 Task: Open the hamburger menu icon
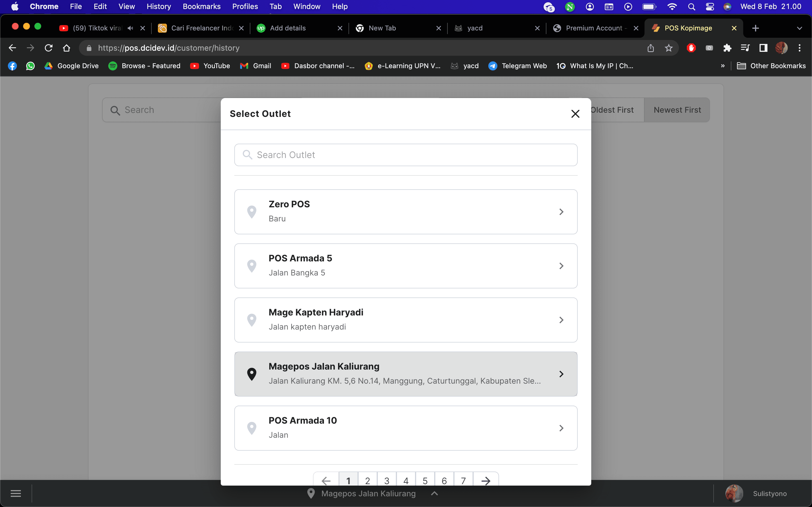16,493
